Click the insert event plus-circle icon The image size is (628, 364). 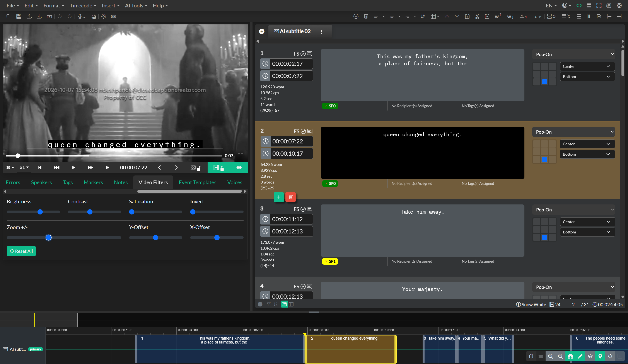[356, 16]
